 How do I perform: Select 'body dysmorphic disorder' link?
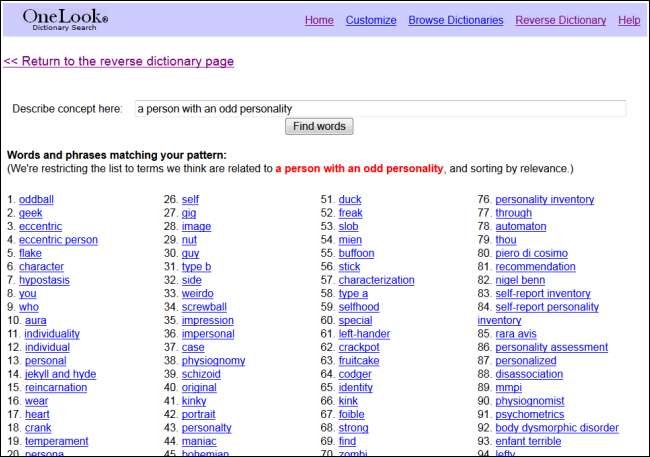557,428
